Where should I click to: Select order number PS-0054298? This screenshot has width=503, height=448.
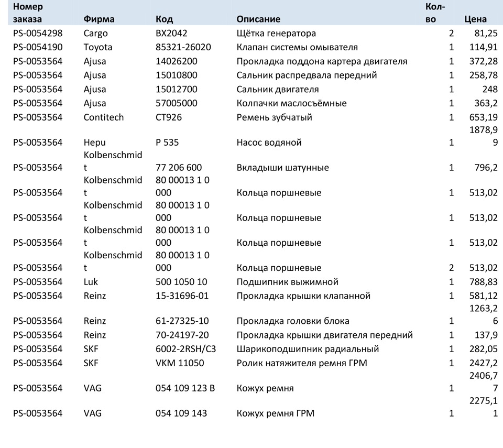[38, 33]
